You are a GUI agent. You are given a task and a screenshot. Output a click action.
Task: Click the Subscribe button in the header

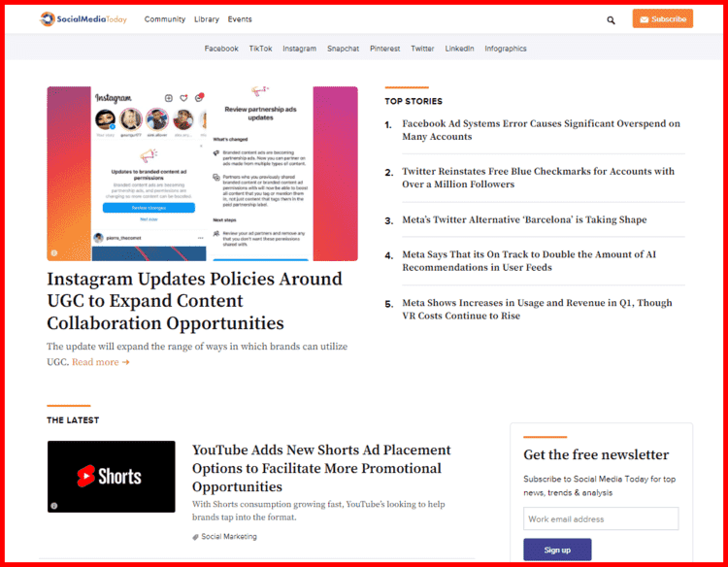coord(663,18)
